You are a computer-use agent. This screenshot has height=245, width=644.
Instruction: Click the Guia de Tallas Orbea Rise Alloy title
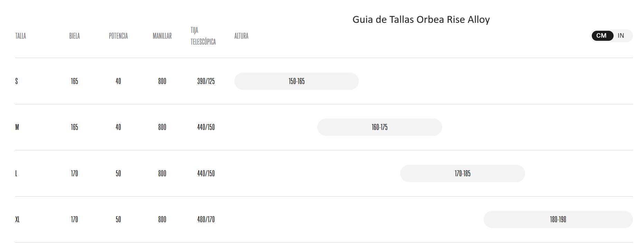[x=421, y=20]
